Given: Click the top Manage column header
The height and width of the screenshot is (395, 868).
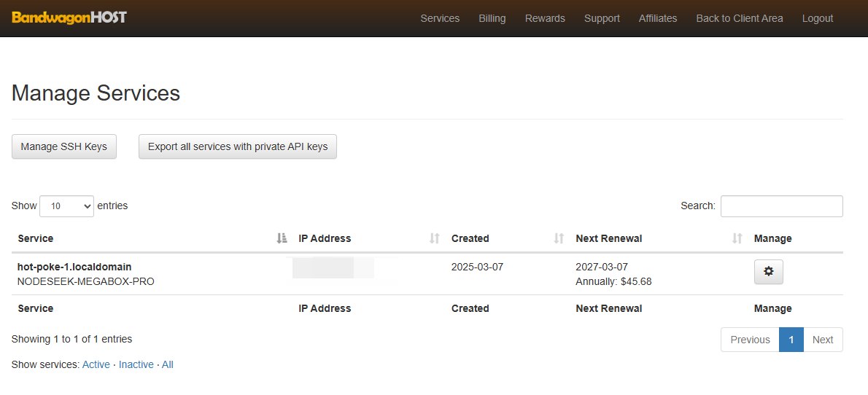Looking at the screenshot, I should tap(772, 238).
